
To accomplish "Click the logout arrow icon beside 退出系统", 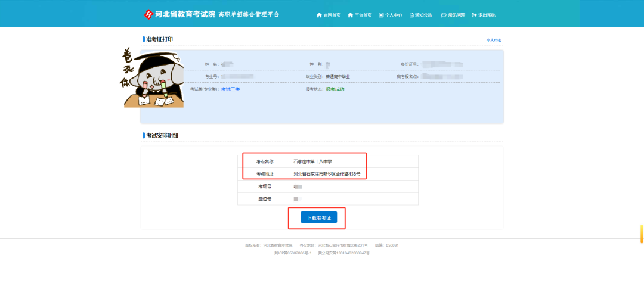I will point(475,15).
